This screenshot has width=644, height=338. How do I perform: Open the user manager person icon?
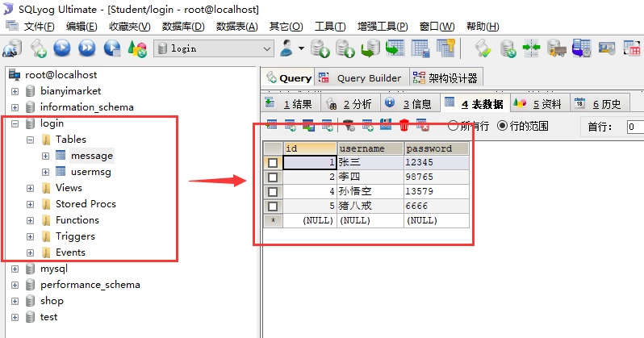pos(287,48)
